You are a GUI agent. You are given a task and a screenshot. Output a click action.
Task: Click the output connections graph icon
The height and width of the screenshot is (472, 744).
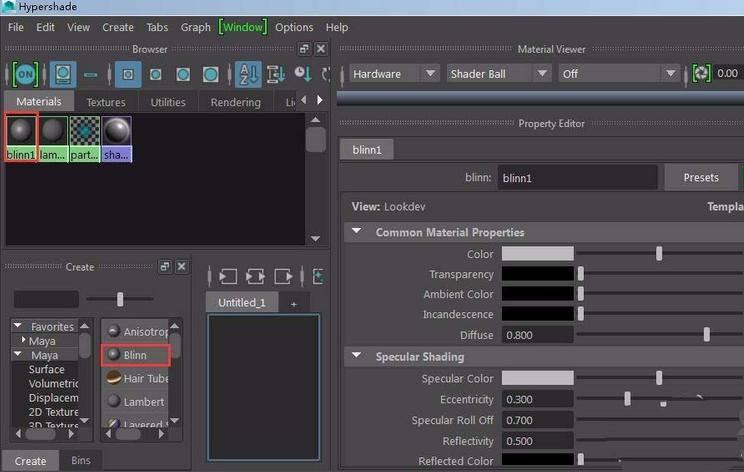283,276
